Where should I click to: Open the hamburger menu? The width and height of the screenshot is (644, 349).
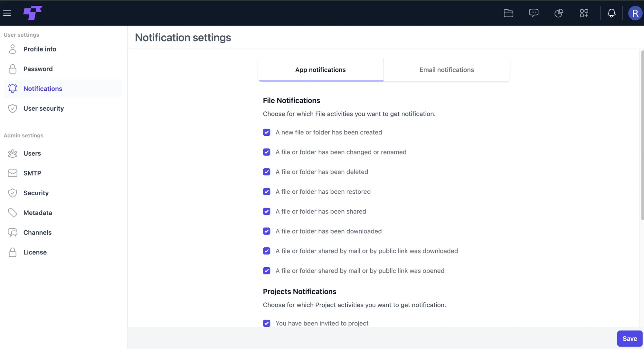(x=7, y=13)
